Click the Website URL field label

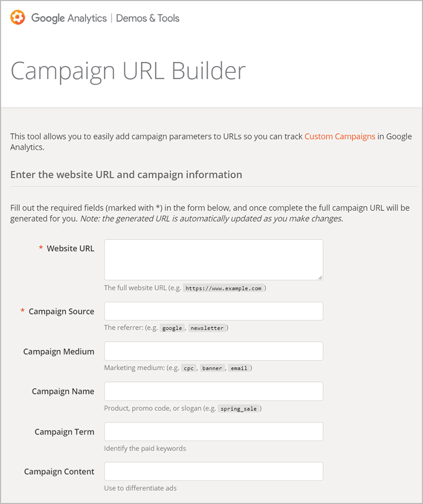70,248
